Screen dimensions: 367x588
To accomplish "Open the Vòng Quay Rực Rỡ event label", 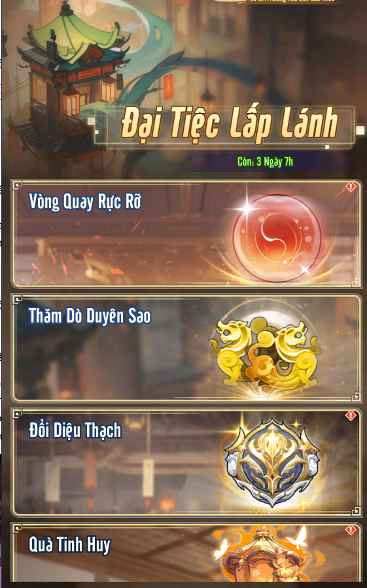I will point(85,202).
